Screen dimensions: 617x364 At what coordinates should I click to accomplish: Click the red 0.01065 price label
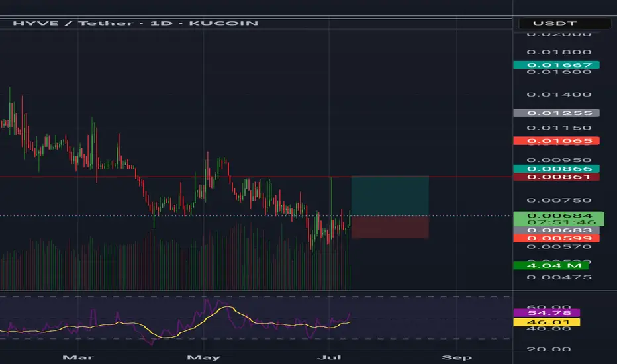pyautogui.click(x=556, y=141)
